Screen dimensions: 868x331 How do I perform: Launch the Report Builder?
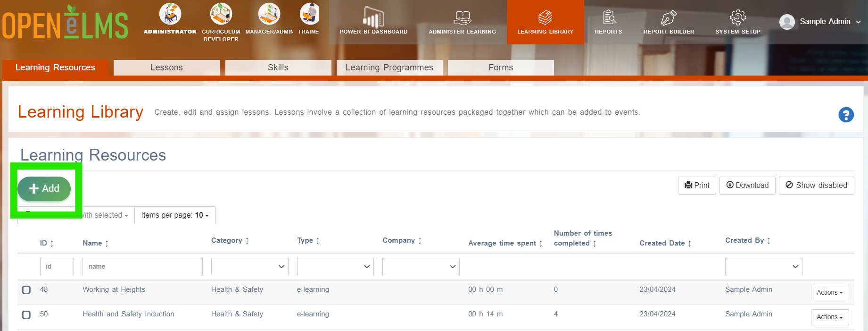[669, 21]
